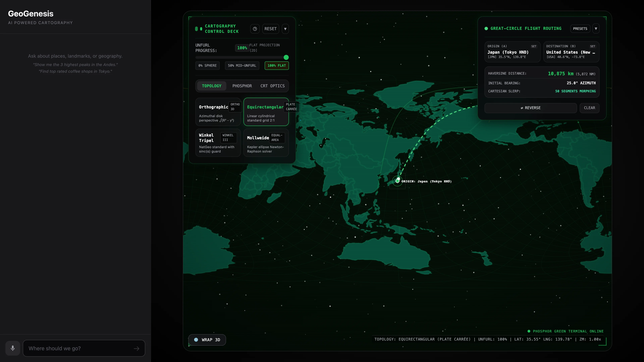The height and width of the screenshot is (362, 644).
Task: Clear the flight route
Action: (x=589, y=108)
